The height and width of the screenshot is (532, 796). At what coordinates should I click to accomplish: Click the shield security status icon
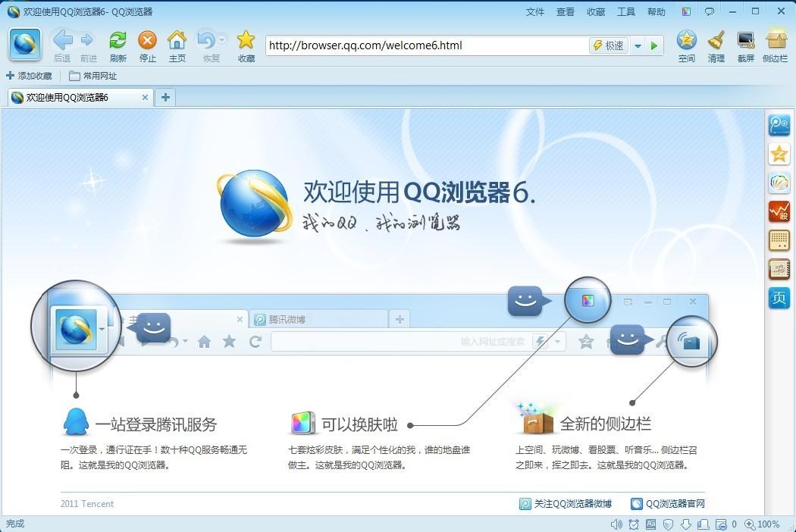click(x=669, y=524)
